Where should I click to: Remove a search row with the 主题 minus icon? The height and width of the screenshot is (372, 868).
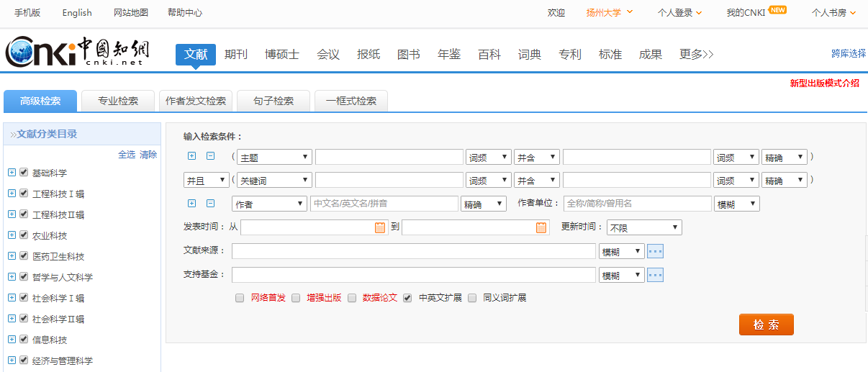pos(210,156)
